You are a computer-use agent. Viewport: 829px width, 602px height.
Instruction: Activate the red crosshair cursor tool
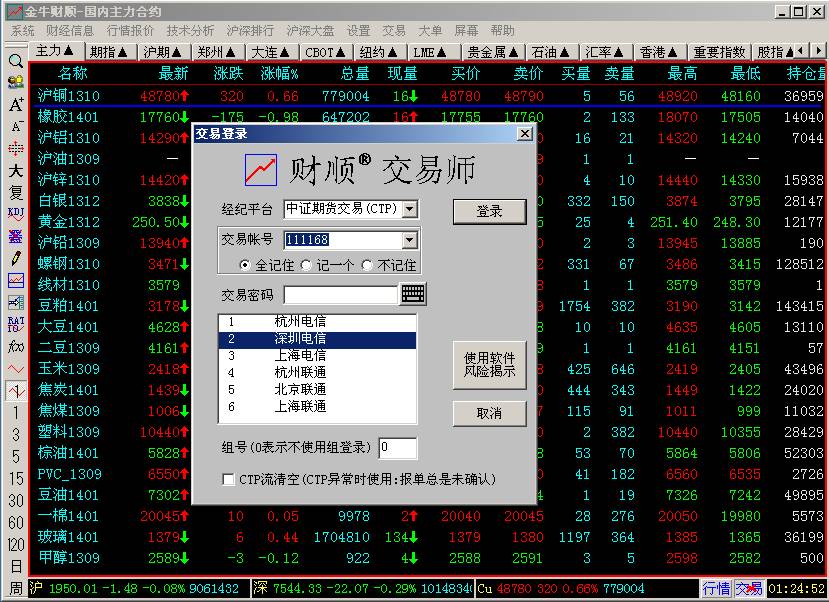pos(16,149)
